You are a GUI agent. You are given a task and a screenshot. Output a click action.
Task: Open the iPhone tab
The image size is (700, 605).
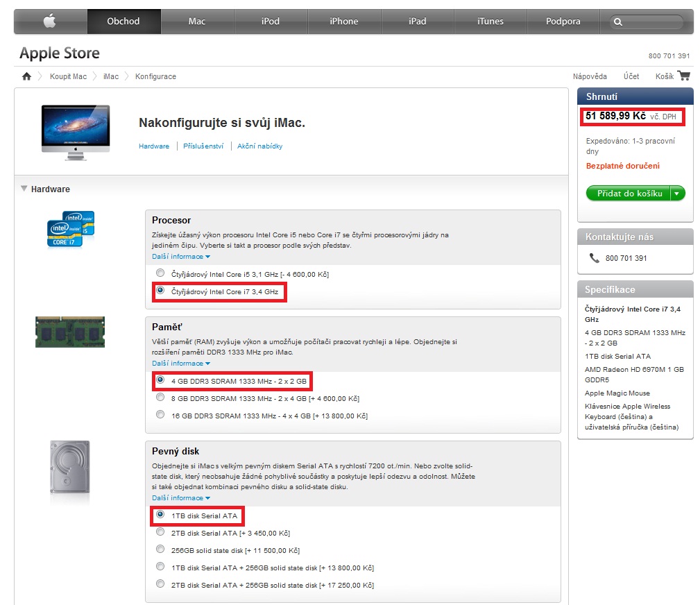[343, 21]
